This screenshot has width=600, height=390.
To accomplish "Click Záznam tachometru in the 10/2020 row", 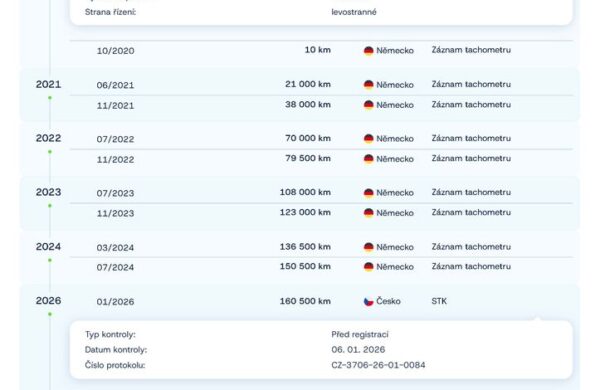I will pos(471,50).
